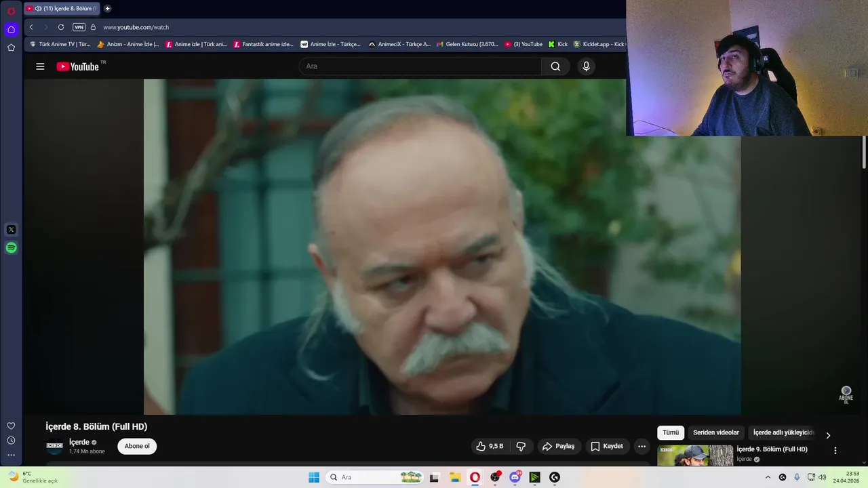Open File Explorer from taskbar
868x488 pixels.
[455, 477]
